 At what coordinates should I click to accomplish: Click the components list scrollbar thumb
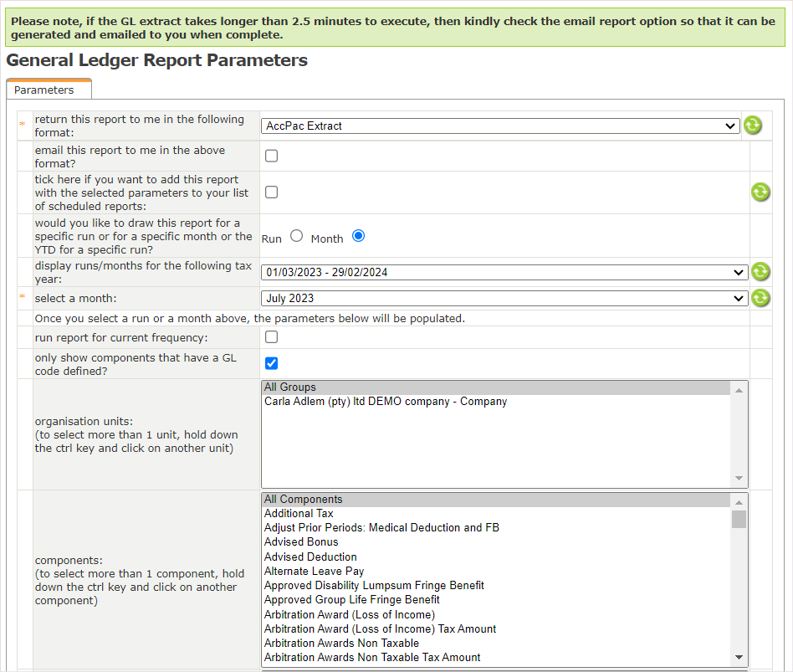pos(739,520)
